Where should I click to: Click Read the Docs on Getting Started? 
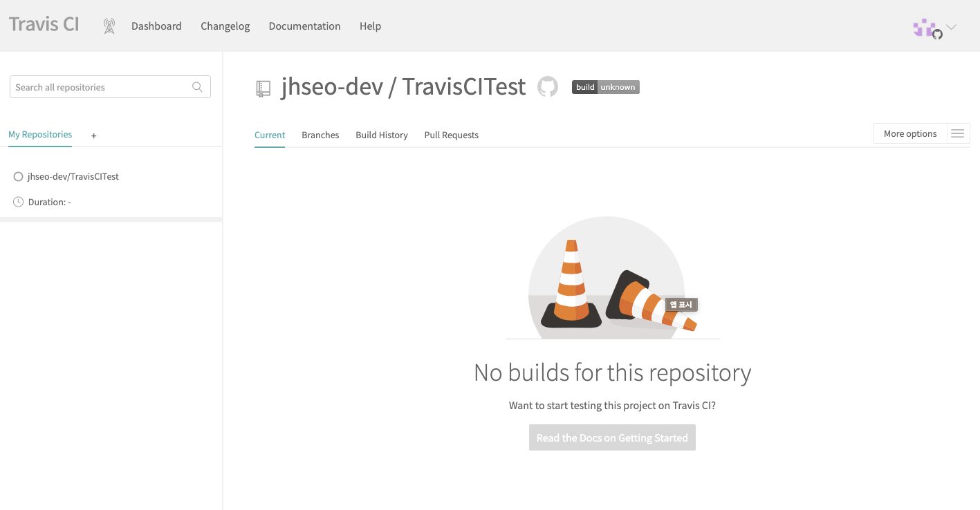click(x=612, y=437)
